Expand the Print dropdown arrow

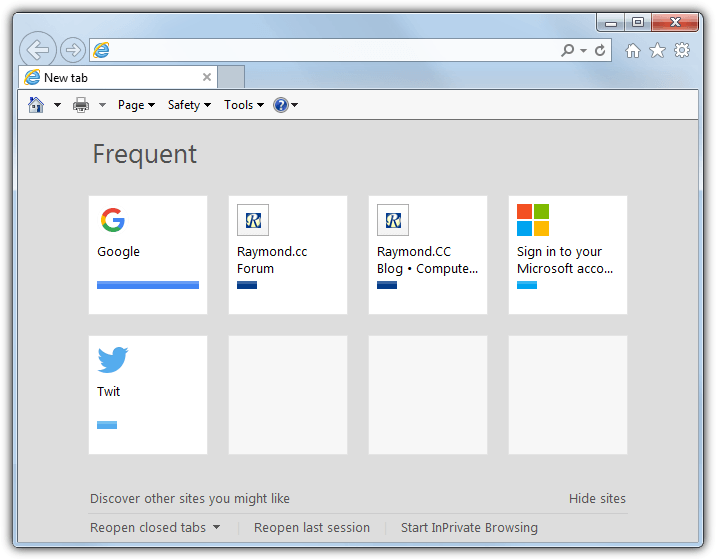[x=102, y=105]
